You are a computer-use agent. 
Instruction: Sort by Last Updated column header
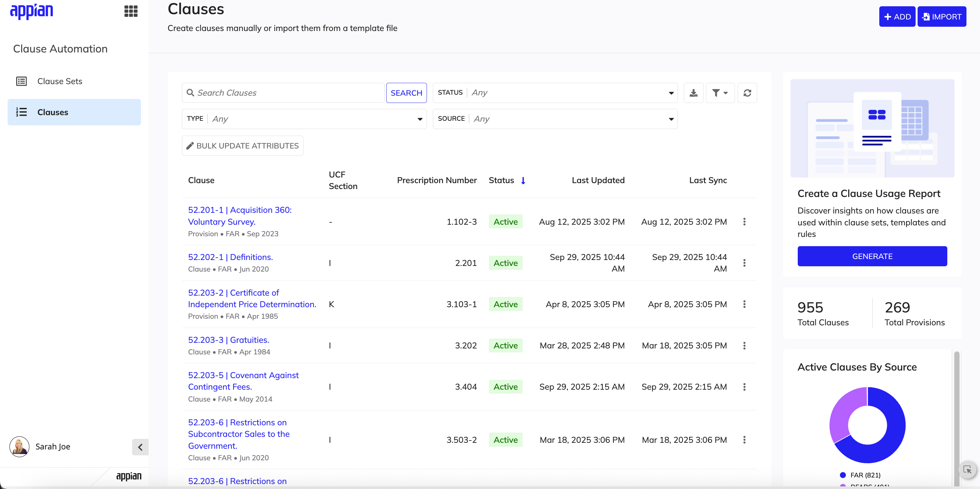598,180
